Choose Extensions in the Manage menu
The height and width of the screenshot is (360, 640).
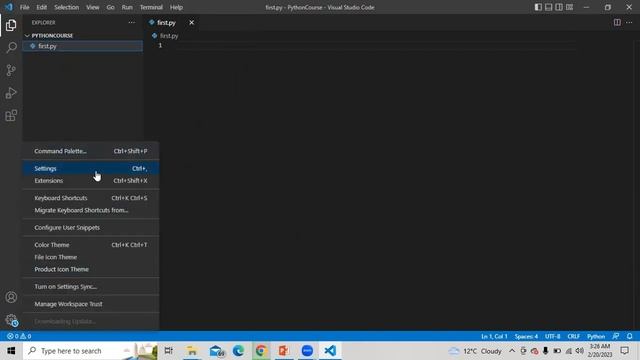(x=91, y=180)
